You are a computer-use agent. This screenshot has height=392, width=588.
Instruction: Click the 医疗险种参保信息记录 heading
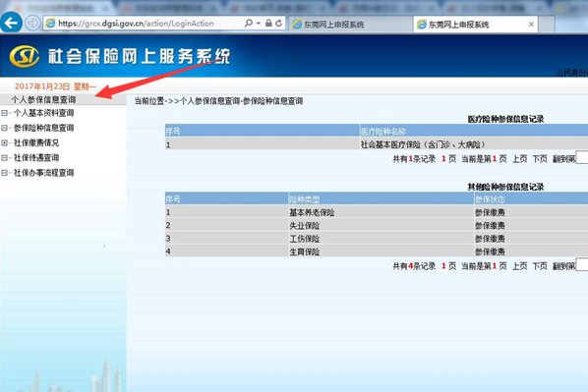(x=505, y=119)
